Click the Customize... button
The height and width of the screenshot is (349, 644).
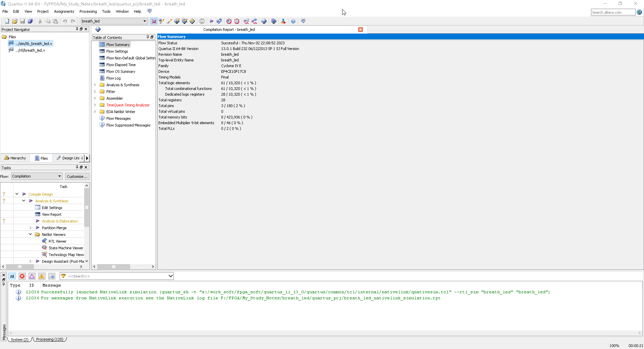[77, 176]
